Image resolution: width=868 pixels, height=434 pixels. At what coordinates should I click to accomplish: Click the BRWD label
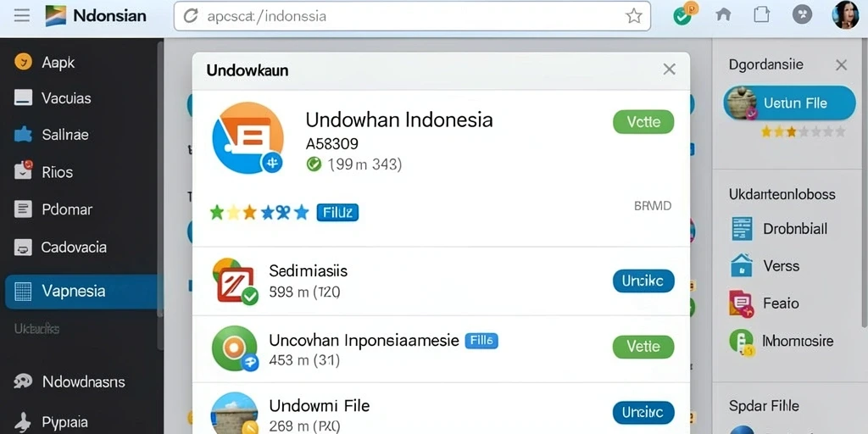click(x=653, y=206)
